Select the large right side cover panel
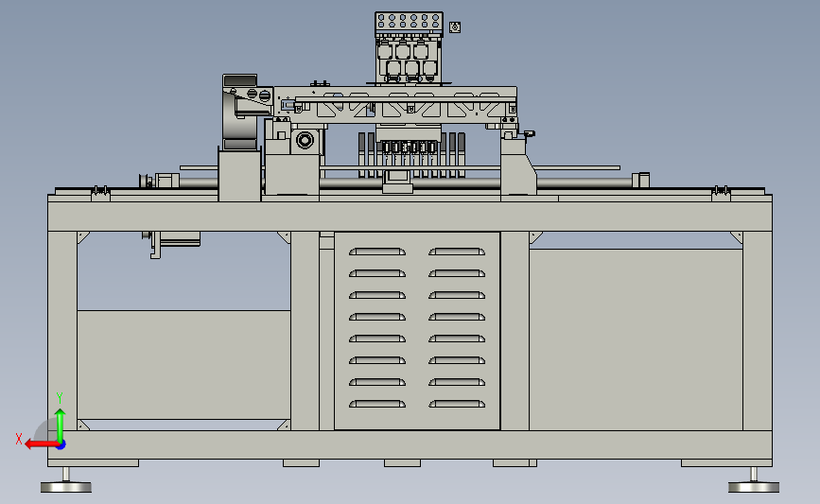 (x=636, y=339)
